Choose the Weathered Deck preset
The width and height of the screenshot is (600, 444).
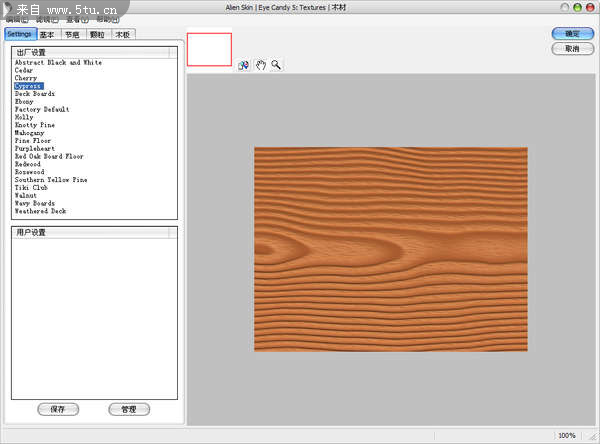(41, 211)
